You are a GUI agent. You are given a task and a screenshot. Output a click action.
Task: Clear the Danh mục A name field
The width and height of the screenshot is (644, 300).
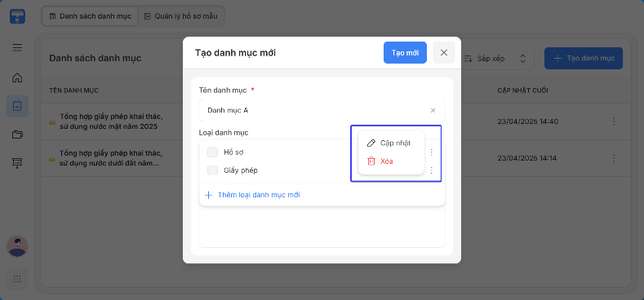[433, 110]
